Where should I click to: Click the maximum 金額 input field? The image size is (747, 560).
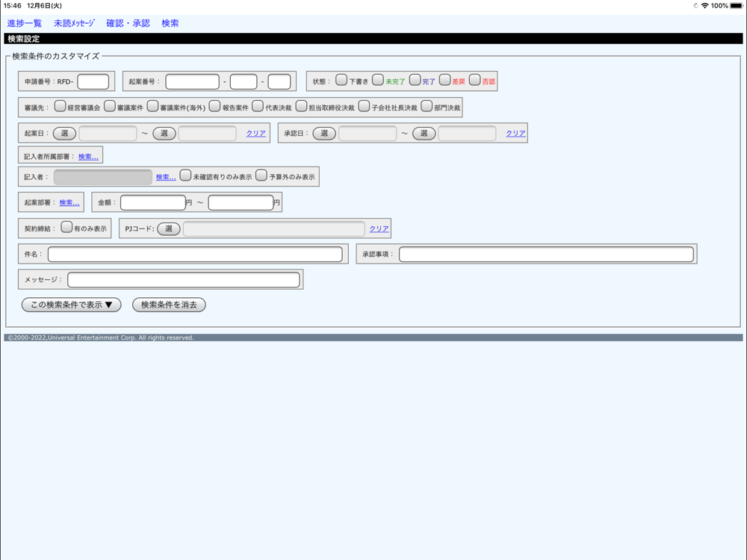click(241, 202)
